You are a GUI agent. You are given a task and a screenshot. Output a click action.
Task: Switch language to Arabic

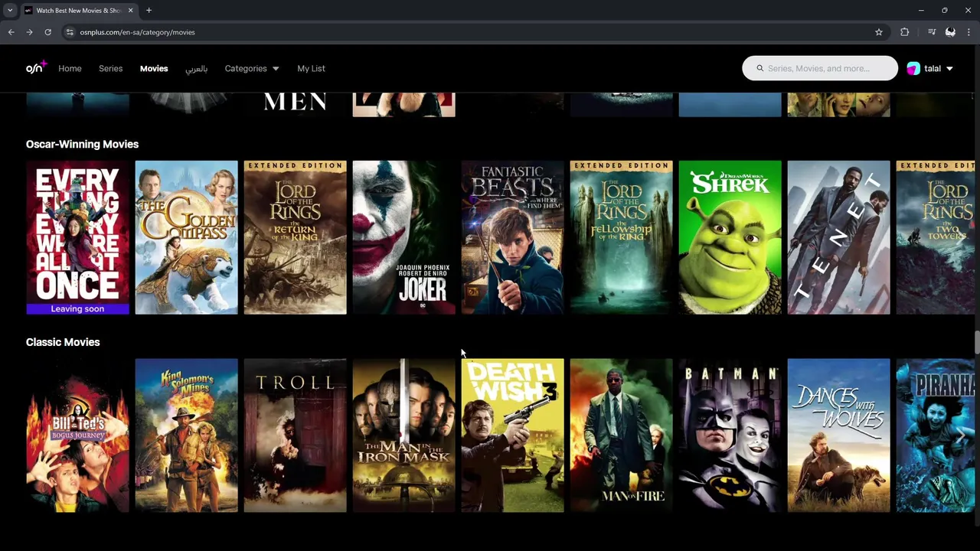(196, 68)
